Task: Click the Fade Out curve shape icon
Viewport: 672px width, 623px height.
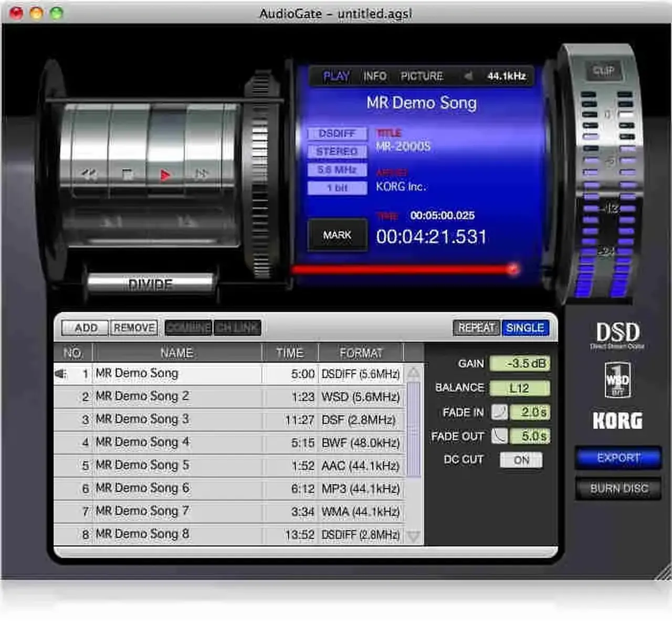Action: [499, 436]
